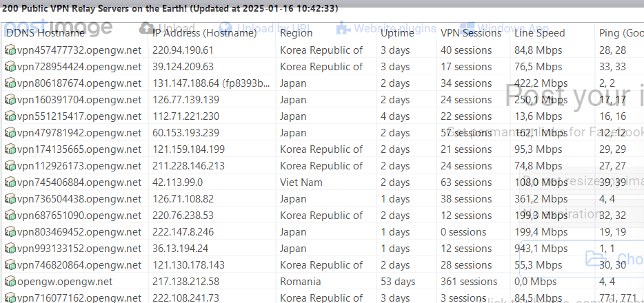Sort by IP Address (Hostname) column header

point(205,33)
